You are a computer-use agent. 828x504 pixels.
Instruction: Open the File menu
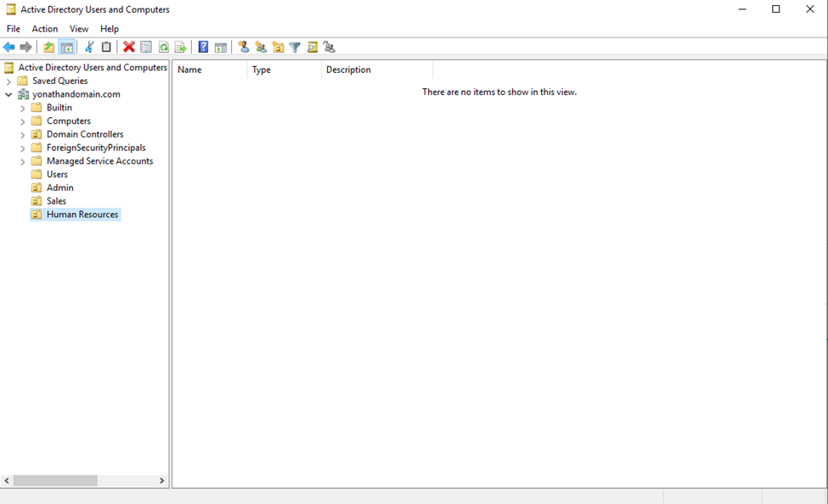point(14,29)
